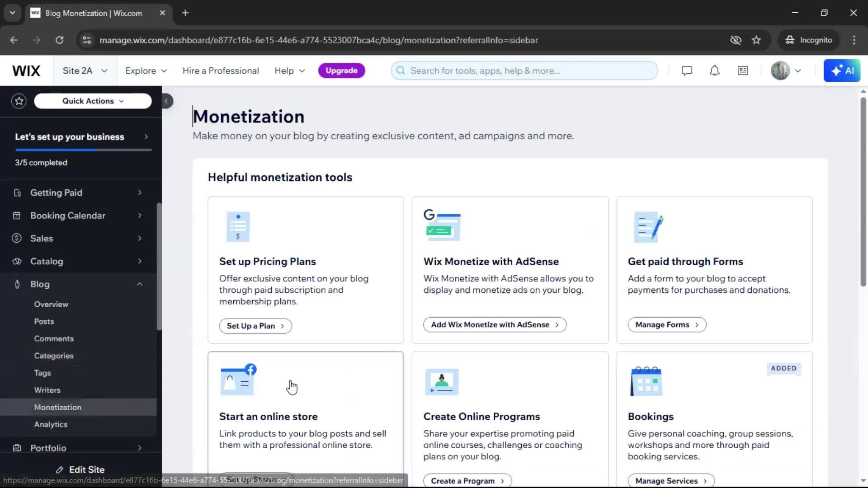The width and height of the screenshot is (868, 488).
Task: Click the Sales dollar icon
Action: click(x=17, y=238)
